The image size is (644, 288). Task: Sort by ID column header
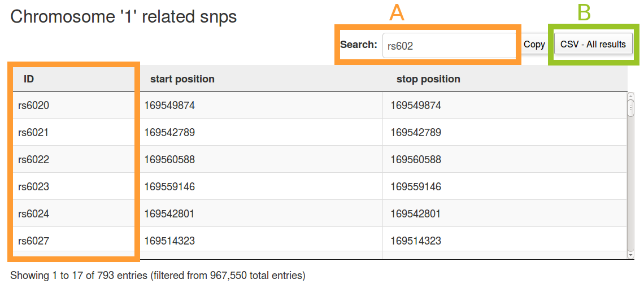point(74,79)
